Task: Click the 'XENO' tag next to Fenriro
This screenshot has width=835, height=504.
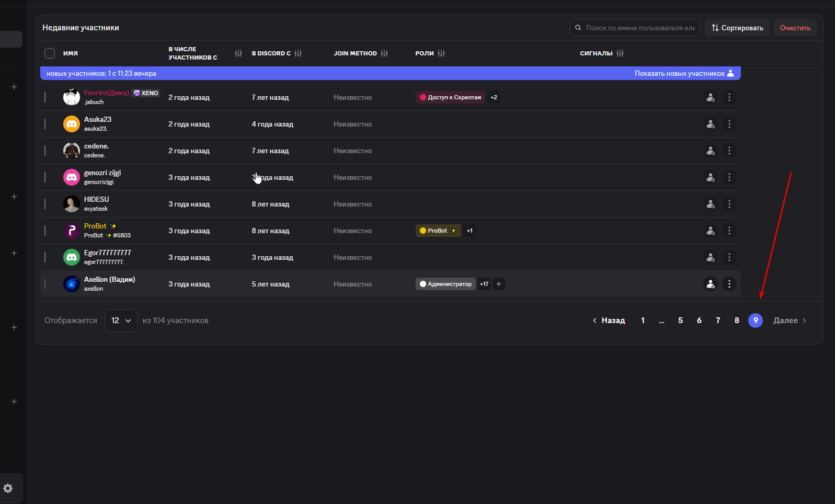Action: [x=146, y=93]
